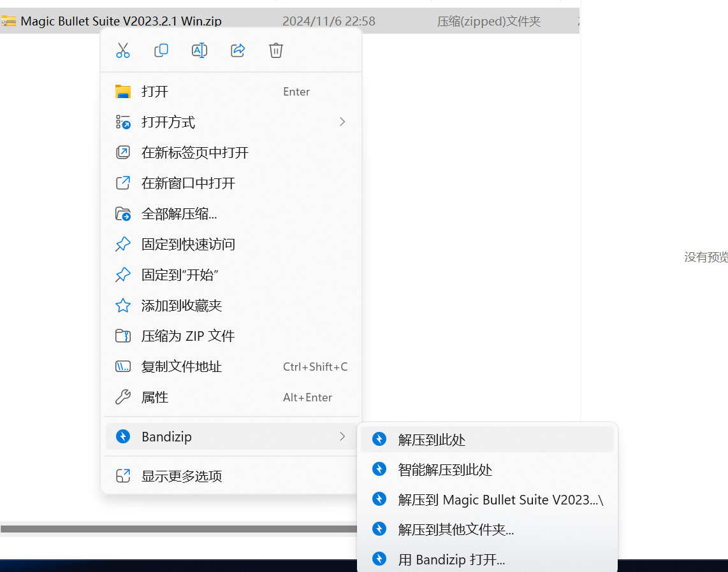Click the Share icon

click(238, 50)
